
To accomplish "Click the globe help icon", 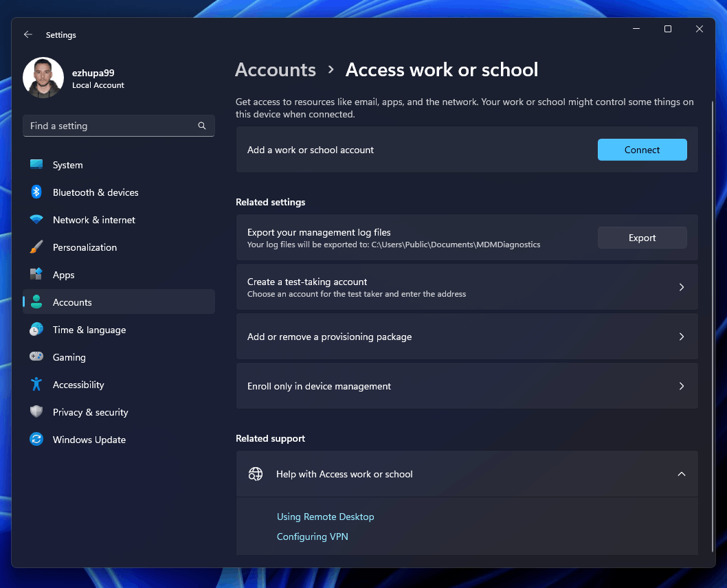I will (x=256, y=474).
